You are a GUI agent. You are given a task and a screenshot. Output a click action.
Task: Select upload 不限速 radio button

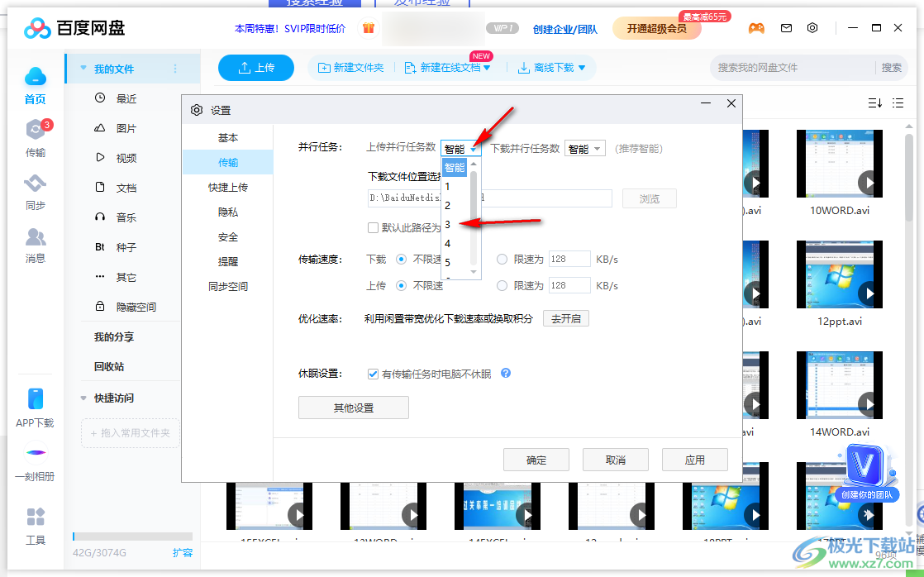402,286
